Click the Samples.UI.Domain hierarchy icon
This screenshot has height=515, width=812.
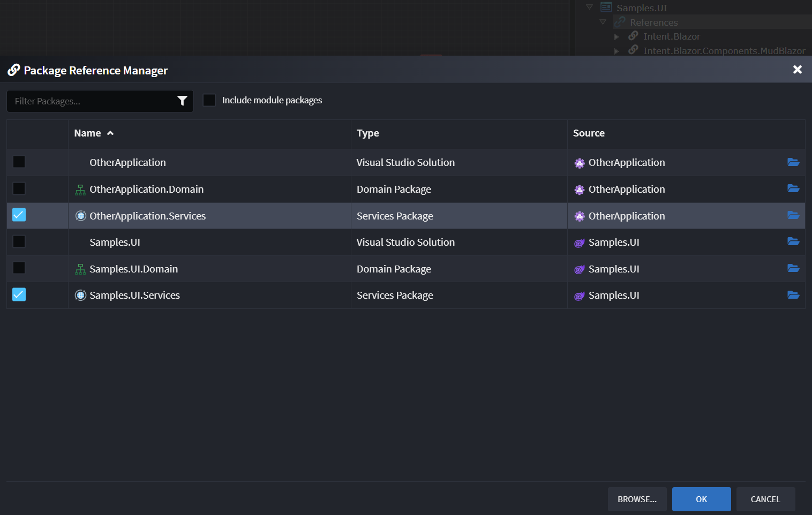[80, 269]
